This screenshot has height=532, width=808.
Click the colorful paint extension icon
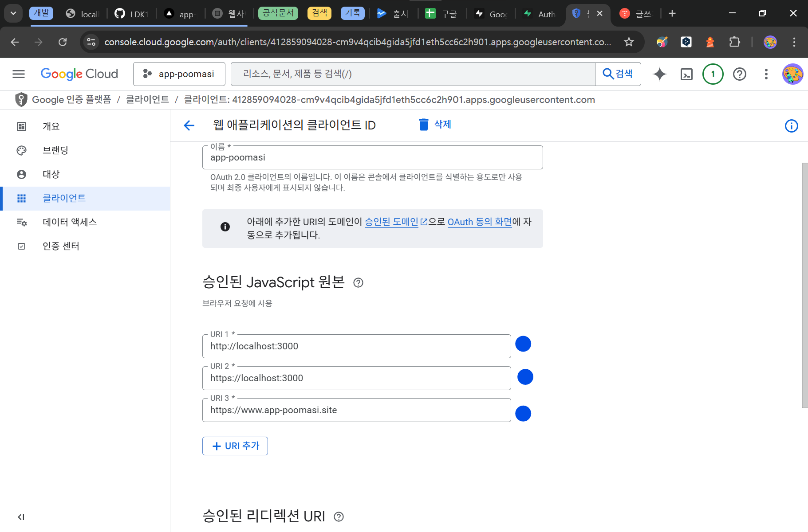coord(662,42)
